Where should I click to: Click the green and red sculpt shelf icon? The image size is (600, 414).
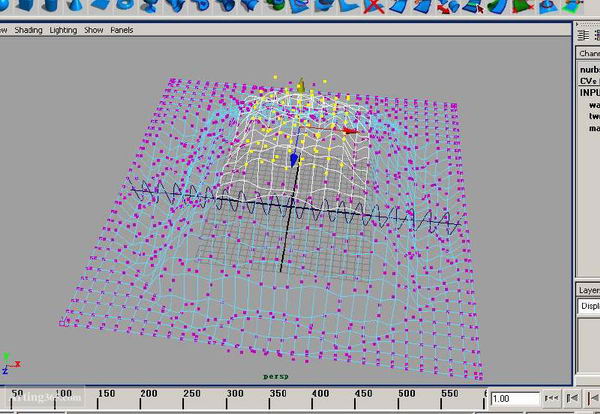click(x=523, y=7)
